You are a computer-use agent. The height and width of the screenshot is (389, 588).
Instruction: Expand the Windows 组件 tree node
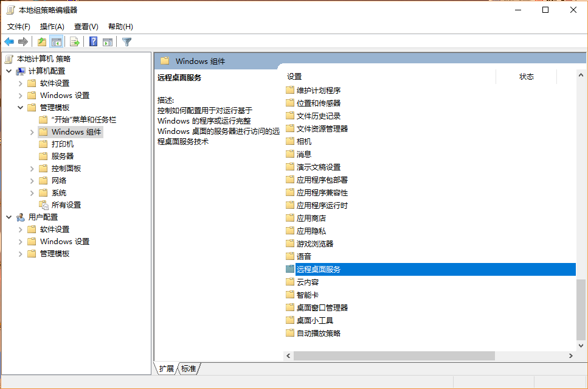(32, 132)
